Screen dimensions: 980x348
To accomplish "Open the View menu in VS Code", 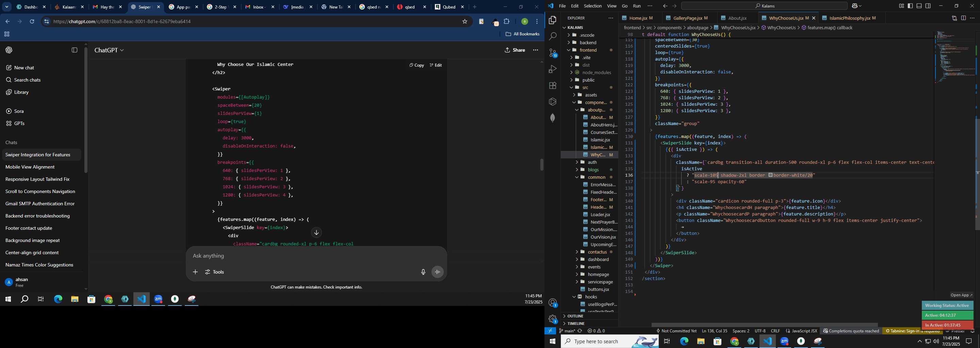I will [x=611, y=6].
